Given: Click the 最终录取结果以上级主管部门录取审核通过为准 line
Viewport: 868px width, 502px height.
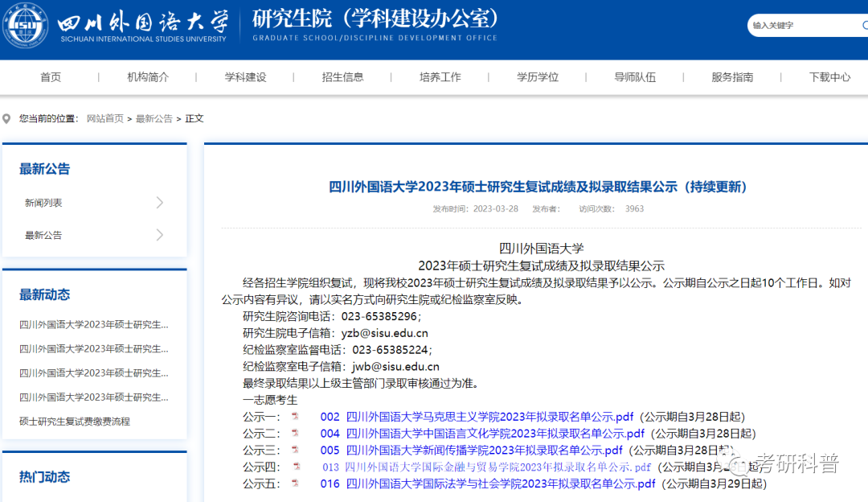Looking at the screenshot, I should pyautogui.click(x=360, y=384).
